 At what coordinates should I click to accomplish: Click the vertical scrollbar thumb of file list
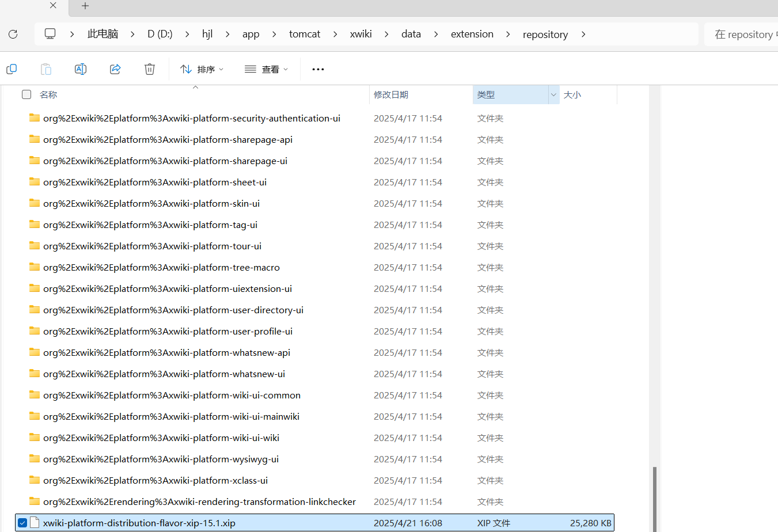pos(655,499)
